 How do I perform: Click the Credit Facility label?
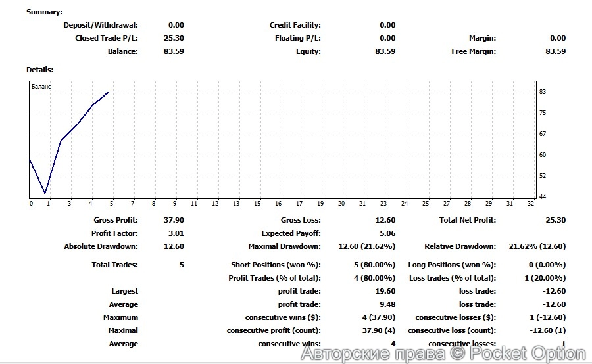point(295,25)
